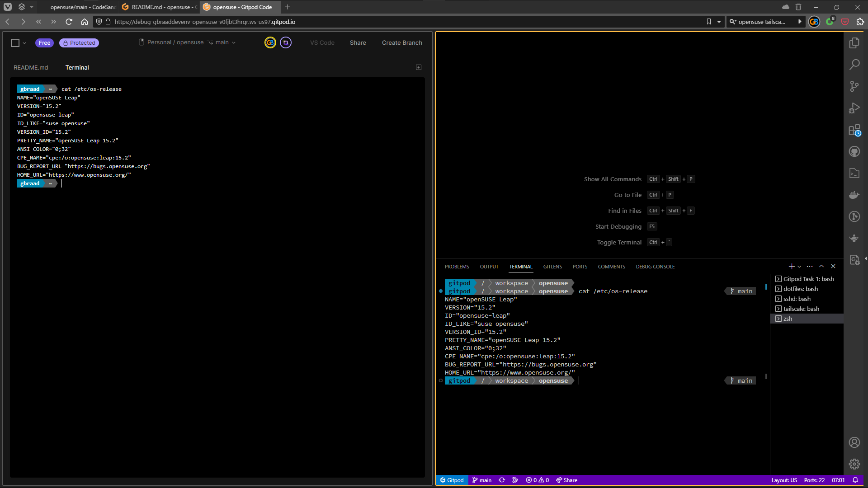The width and height of the screenshot is (868, 488).
Task: Open the Extensions view
Action: pyautogui.click(x=854, y=130)
